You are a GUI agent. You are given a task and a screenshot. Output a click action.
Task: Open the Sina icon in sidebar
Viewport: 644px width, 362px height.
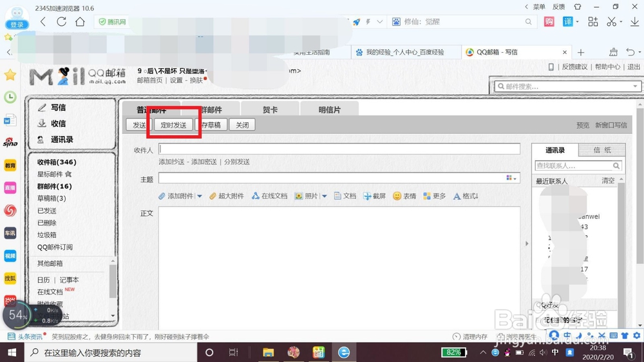(x=10, y=142)
